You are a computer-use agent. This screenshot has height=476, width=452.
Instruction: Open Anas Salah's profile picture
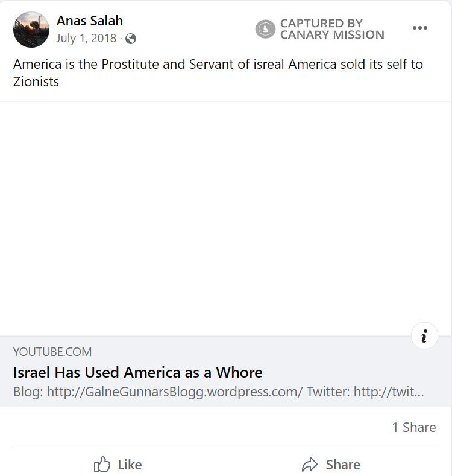click(x=31, y=30)
